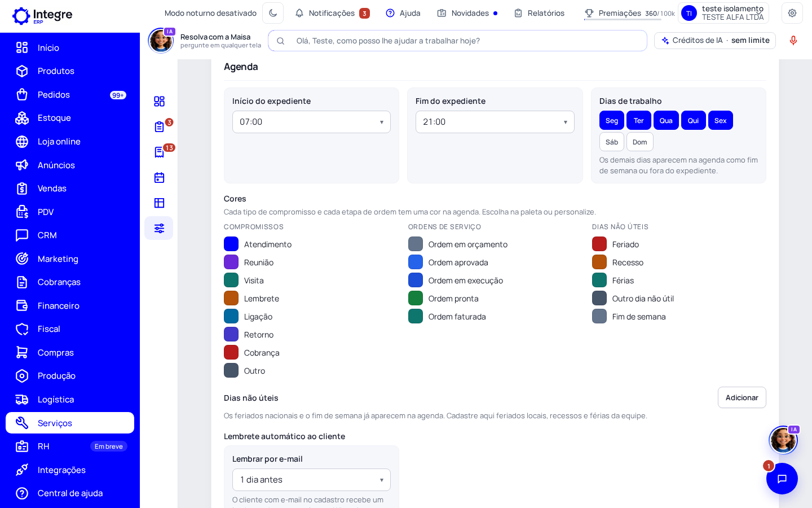812x508 pixels.
Task: Select the sliders settings icon in secondary sidebar
Action: pos(159,228)
